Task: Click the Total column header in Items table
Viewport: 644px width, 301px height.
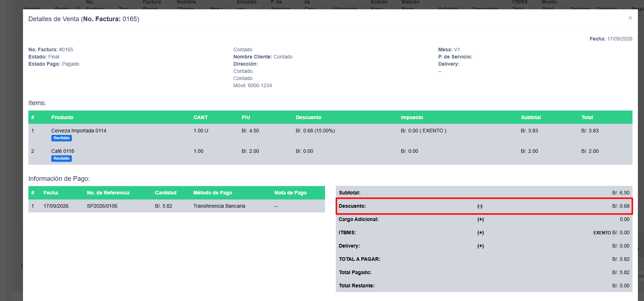Action: [x=587, y=117]
